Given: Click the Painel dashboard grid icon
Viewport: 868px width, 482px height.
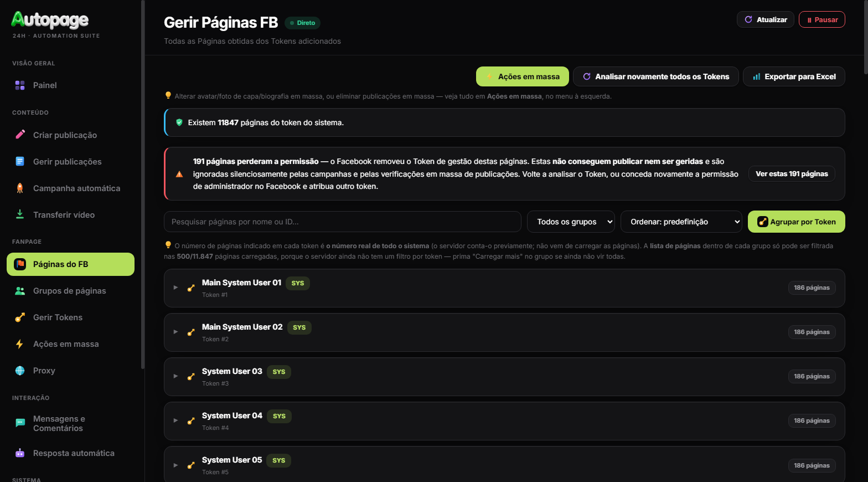Looking at the screenshot, I should (x=20, y=85).
